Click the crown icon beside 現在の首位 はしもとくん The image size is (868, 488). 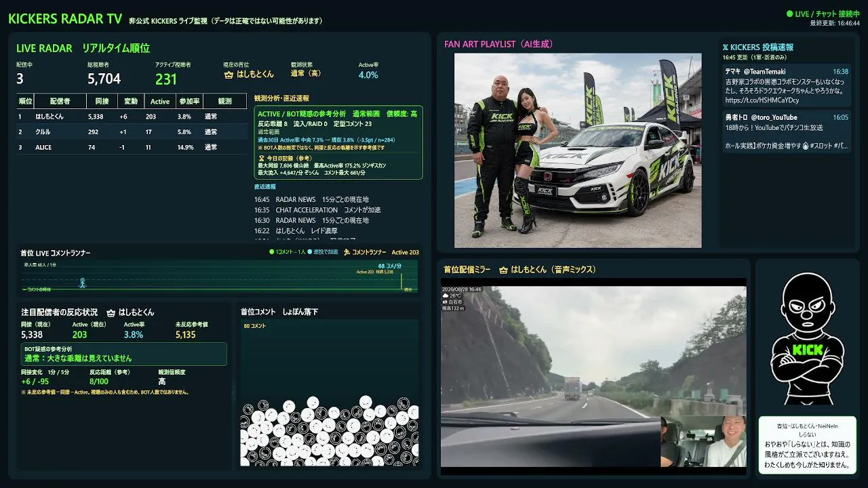[x=229, y=75]
